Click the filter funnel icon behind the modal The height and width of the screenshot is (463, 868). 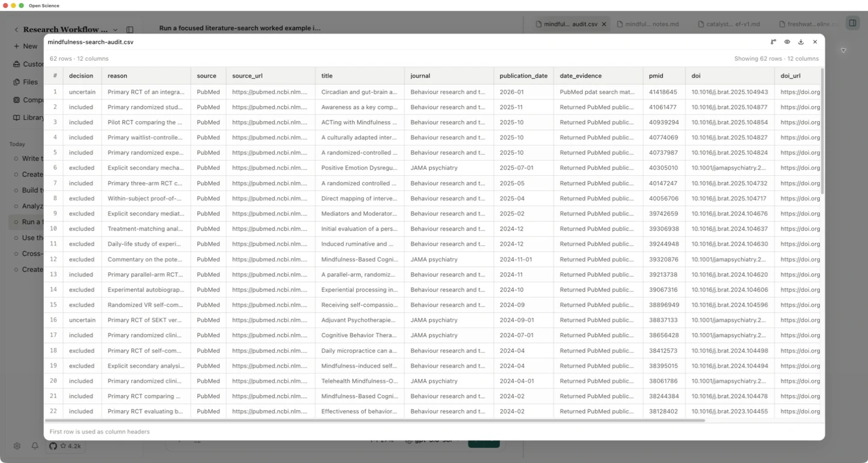point(843,51)
